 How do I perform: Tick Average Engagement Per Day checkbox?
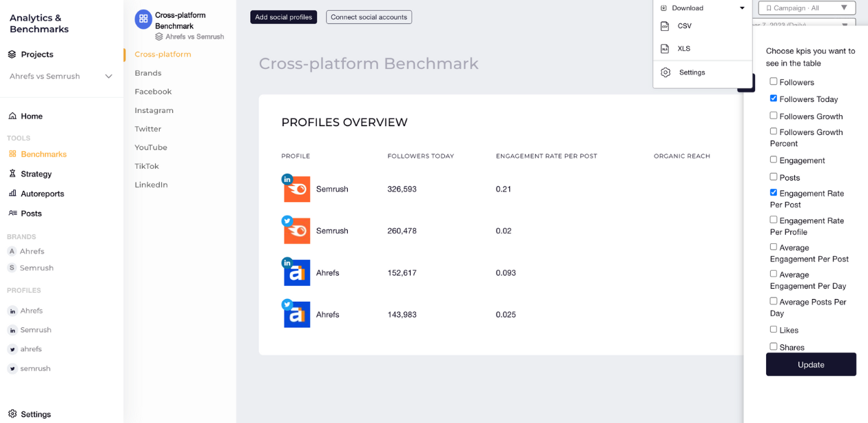(774, 274)
